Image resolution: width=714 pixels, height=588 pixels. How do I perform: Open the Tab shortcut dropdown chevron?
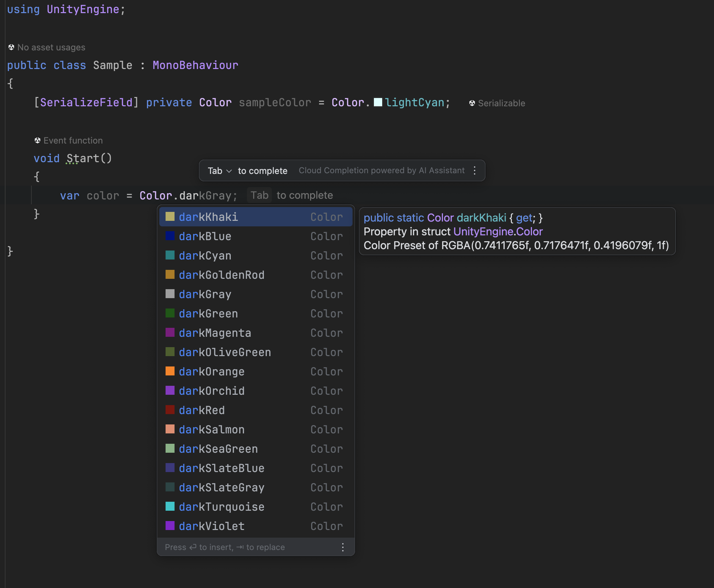click(x=229, y=171)
